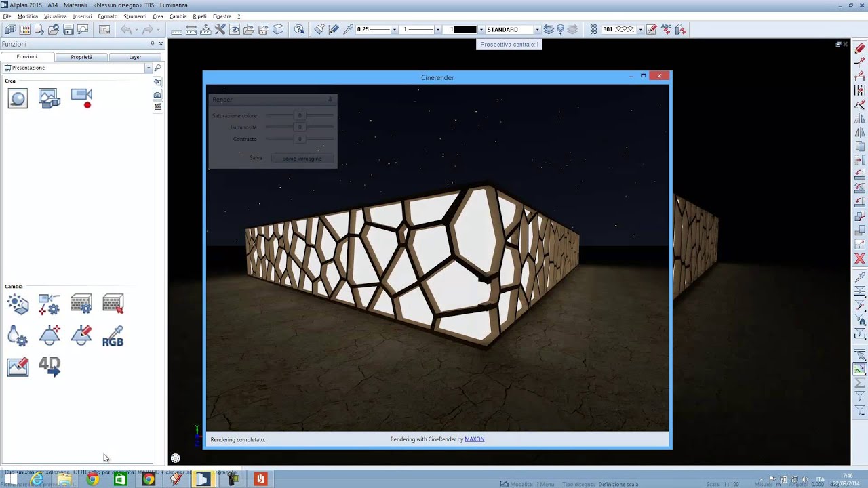868x488 pixels.
Task: Click the red X delete icon in right toolbar
Action: pos(860,258)
